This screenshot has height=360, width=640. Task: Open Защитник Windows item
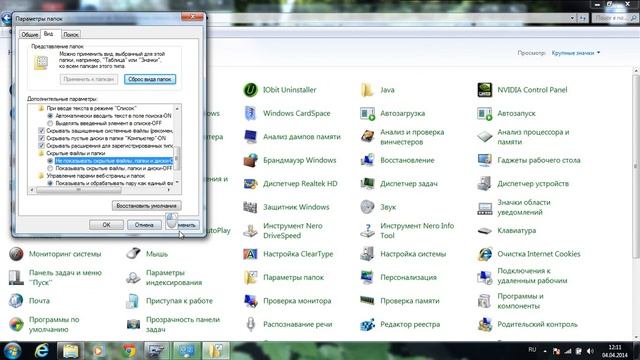tap(287, 207)
